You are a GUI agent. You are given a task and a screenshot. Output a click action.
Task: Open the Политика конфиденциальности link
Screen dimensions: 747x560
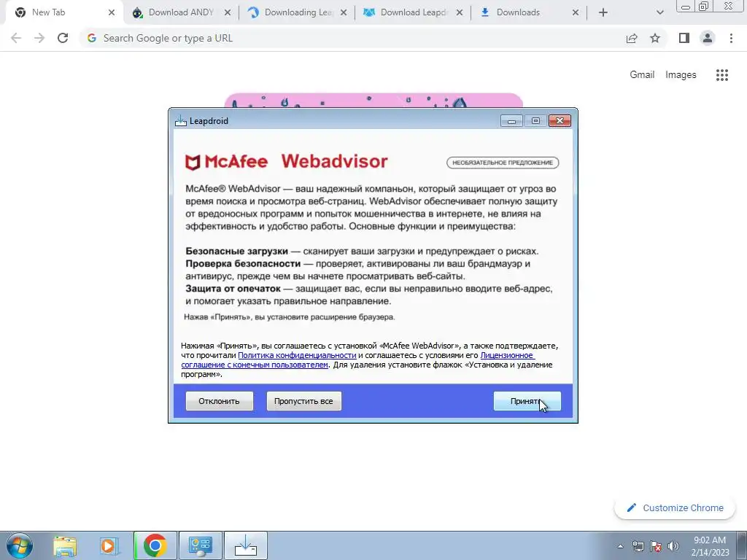[297, 355]
